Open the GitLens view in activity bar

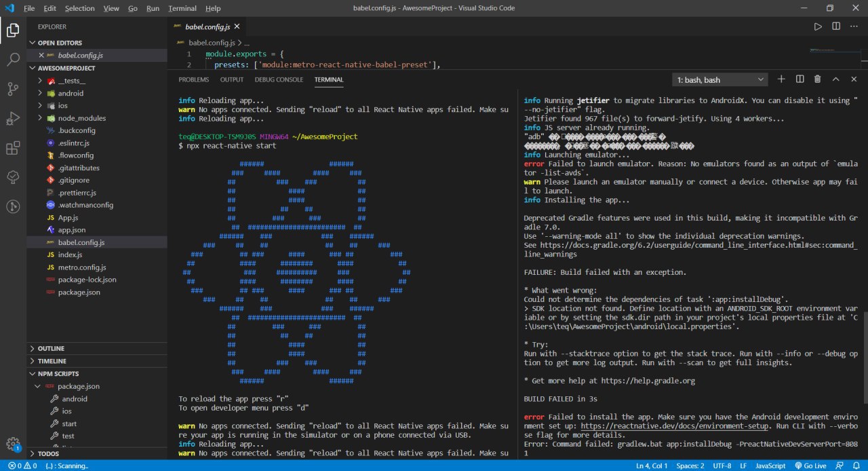(13, 207)
